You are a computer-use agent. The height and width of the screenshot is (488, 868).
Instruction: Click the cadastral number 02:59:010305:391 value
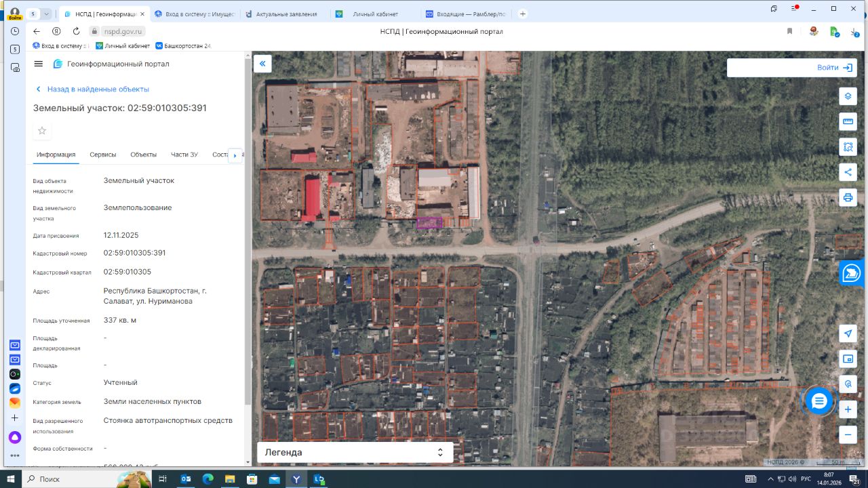click(134, 253)
